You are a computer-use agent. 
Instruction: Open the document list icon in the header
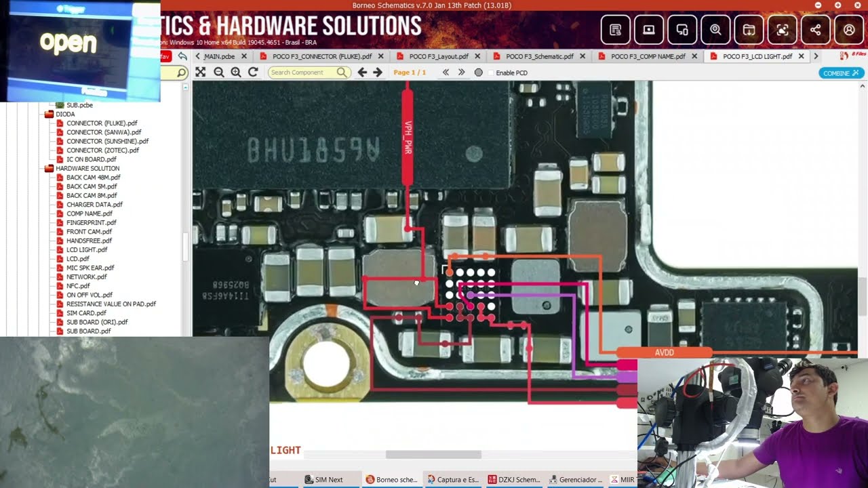(x=616, y=30)
